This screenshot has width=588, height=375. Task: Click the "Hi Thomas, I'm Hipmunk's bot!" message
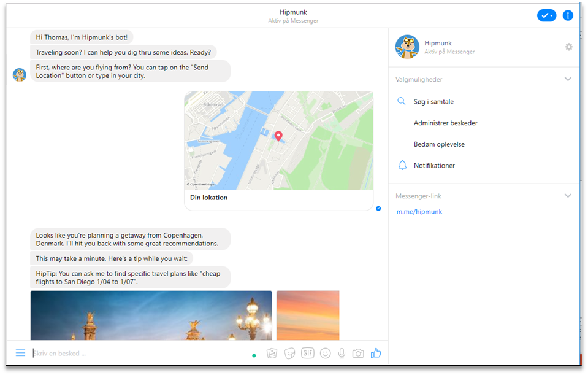pyautogui.click(x=82, y=37)
